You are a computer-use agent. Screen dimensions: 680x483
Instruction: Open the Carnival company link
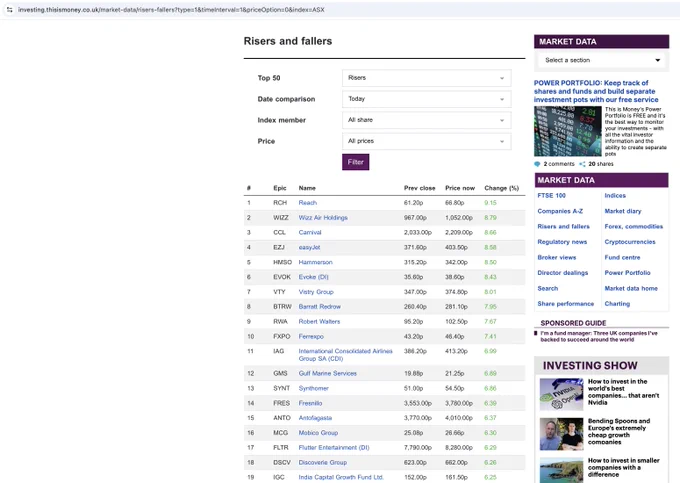click(310, 232)
